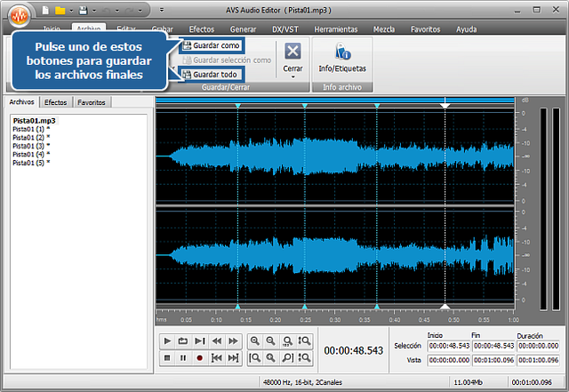Zoom to selection end icon
Screen dimensions: 569x392
pos(287,358)
